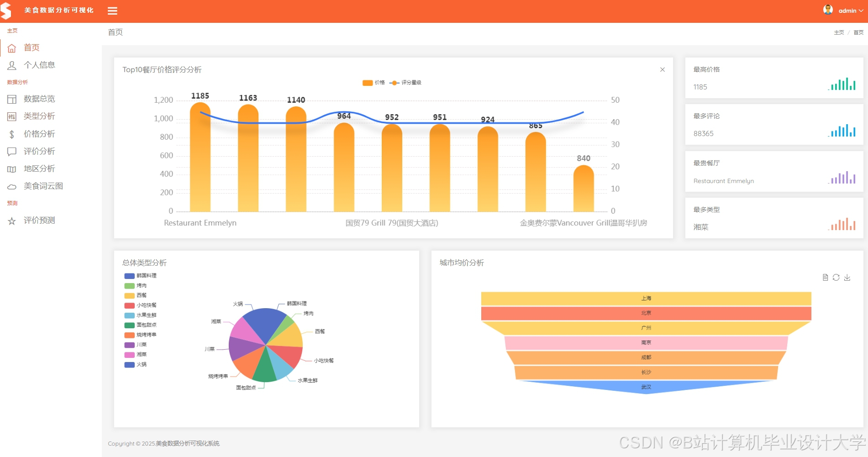Open the admin account dropdown

(847, 10)
